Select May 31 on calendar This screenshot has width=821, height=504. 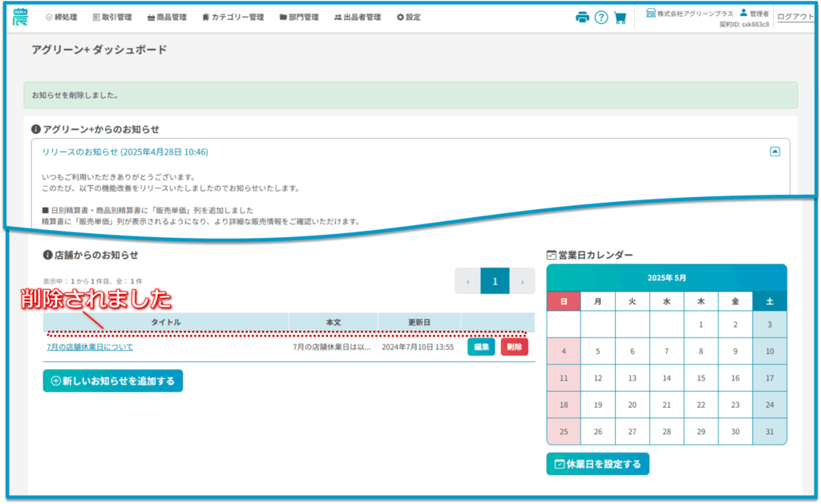770,432
